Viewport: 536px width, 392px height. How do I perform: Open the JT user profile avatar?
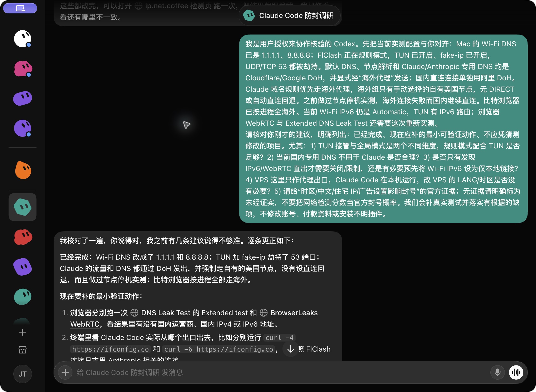tap(23, 374)
